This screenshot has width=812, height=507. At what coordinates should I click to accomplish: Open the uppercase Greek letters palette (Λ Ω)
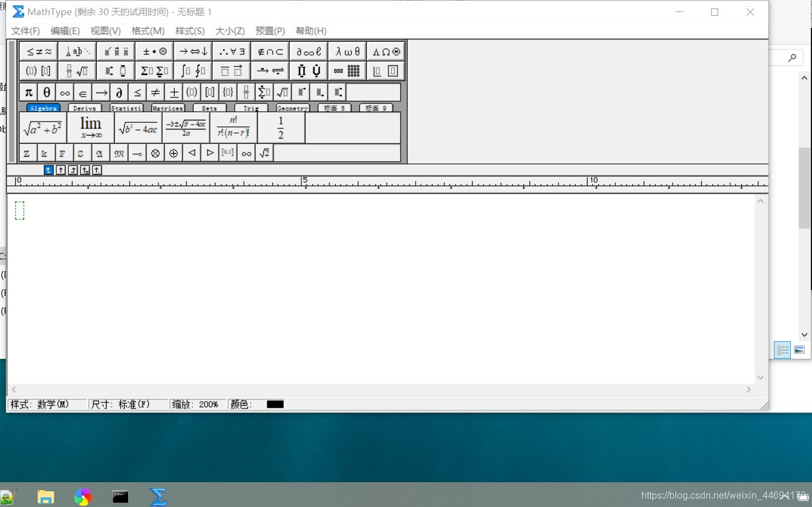386,51
